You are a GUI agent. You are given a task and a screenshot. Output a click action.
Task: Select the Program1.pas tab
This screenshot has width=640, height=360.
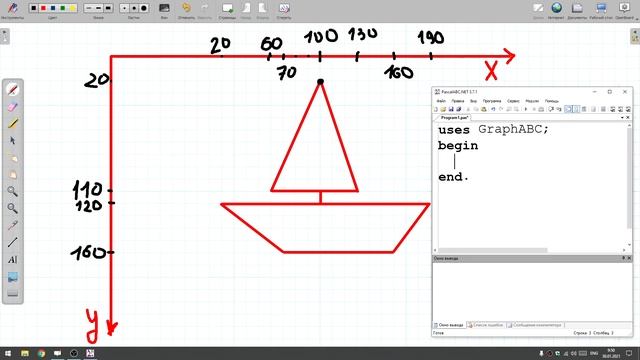click(455, 118)
